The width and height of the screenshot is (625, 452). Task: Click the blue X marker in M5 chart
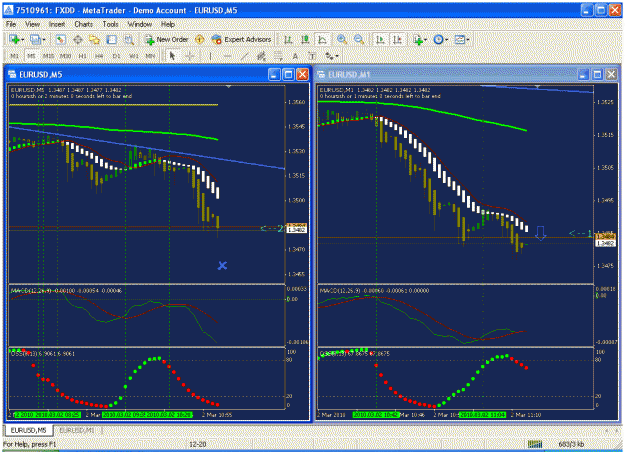coord(222,265)
